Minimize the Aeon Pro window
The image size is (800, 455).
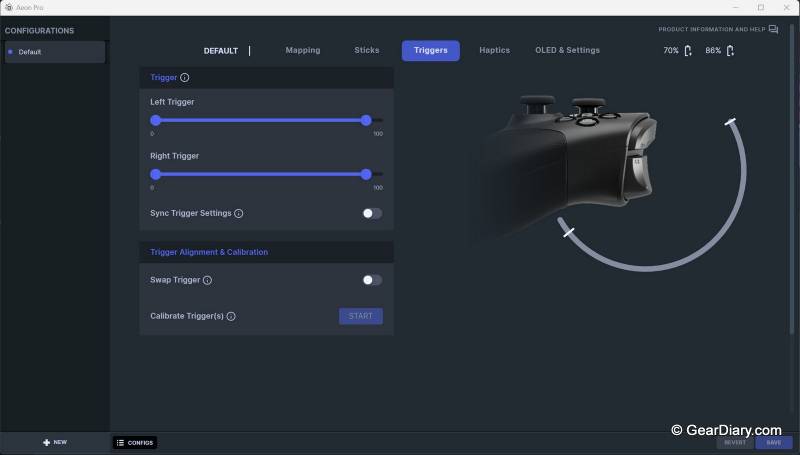(736, 8)
